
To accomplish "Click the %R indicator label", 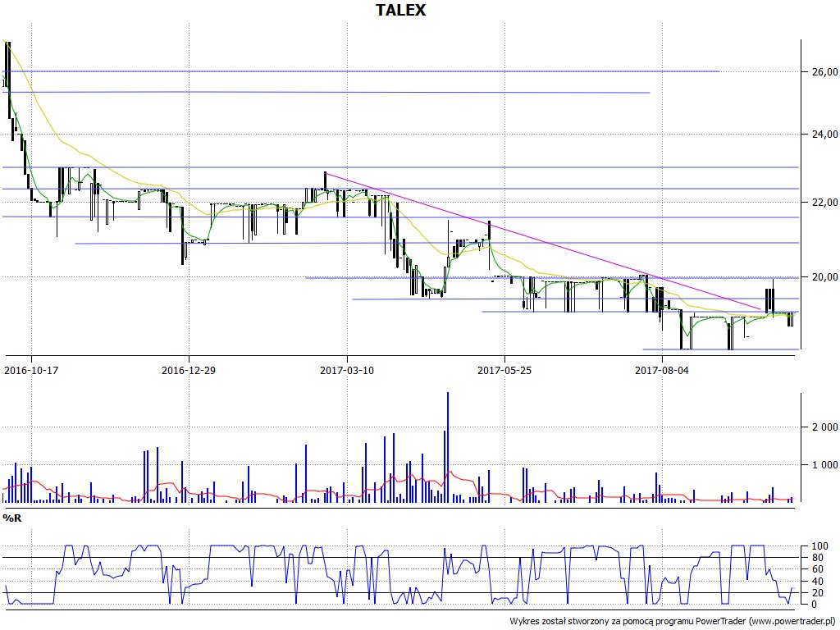I will pos(12,518).
